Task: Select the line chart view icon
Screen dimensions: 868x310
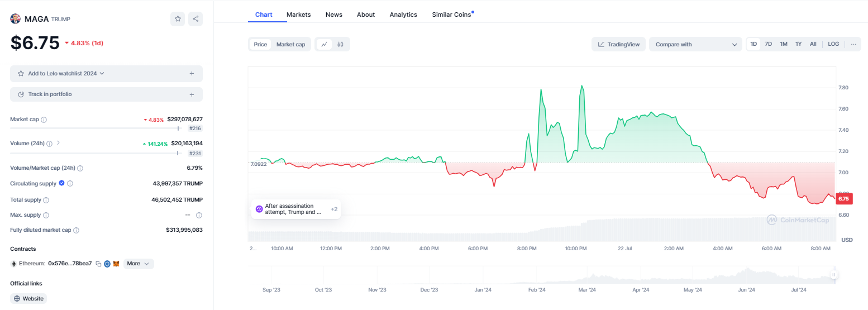Action: 325,44
